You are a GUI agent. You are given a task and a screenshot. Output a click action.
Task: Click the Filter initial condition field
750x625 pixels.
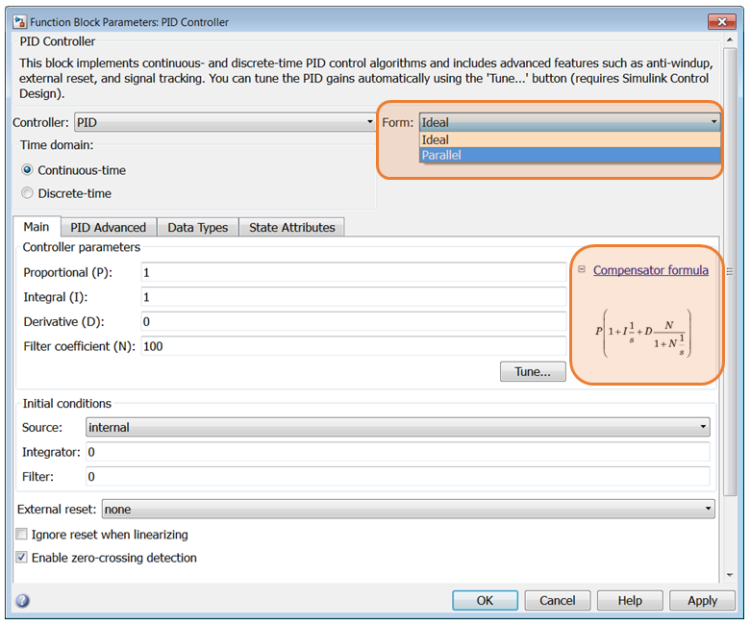(x=398, y=477)
